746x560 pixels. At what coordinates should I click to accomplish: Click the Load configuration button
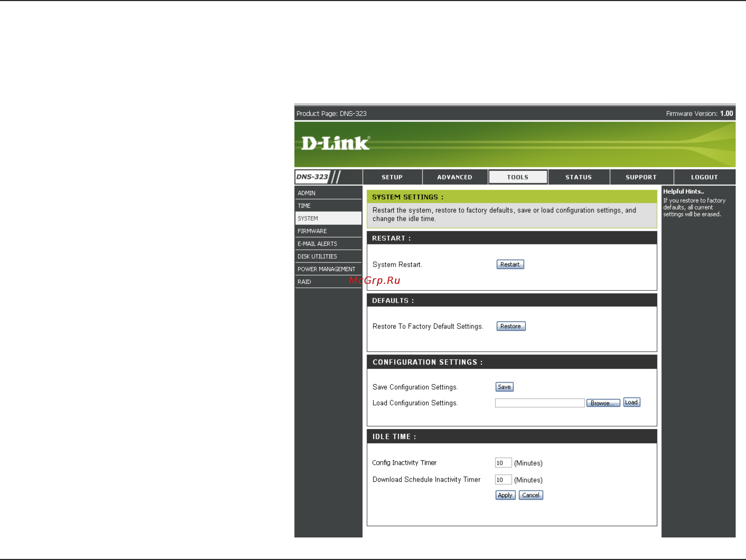click(631, 402)
